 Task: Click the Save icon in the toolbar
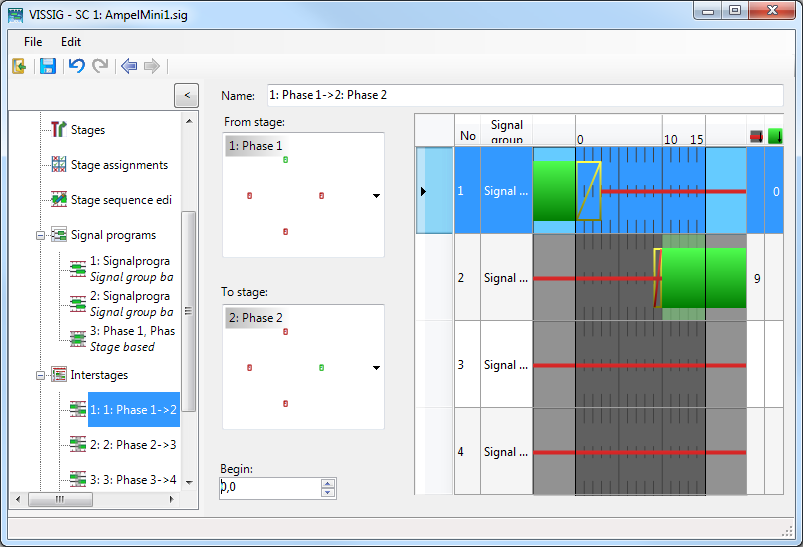coord(47,66)
